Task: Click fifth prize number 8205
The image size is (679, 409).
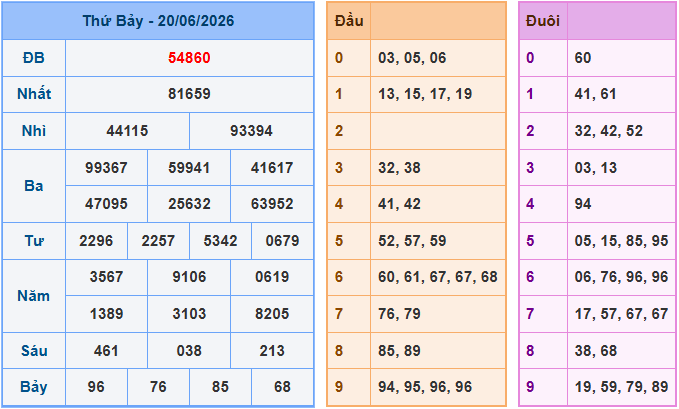Action: click(272, 314)
